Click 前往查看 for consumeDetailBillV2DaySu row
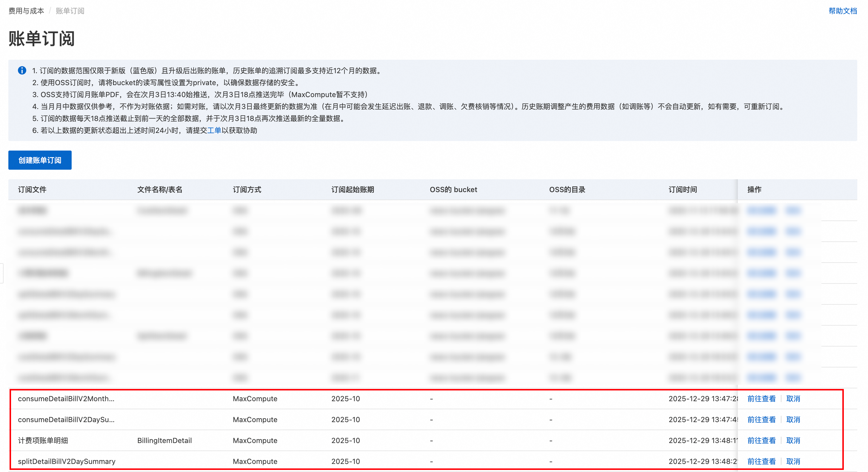The image size is (868, 472). [x=761, y=419]
